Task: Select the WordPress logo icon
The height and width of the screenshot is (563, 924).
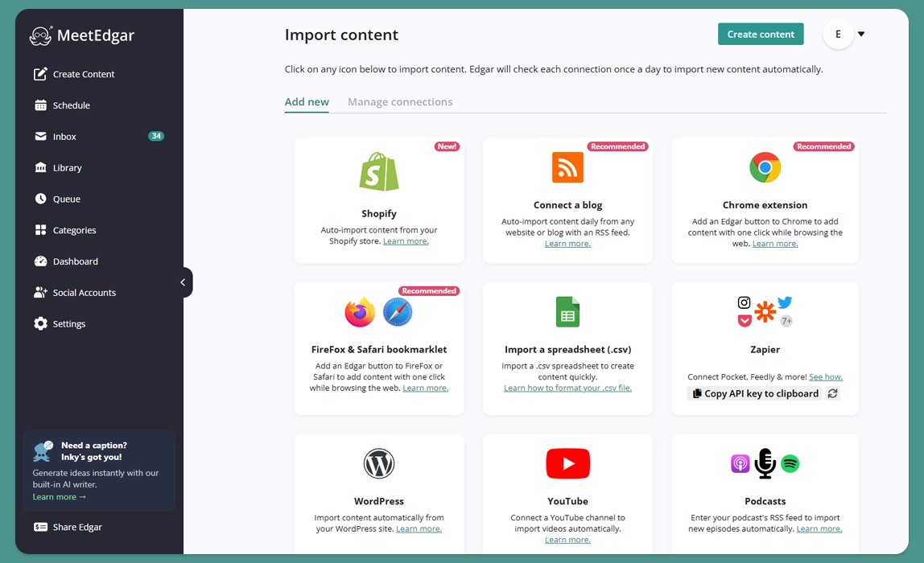Action: [378, 463]
